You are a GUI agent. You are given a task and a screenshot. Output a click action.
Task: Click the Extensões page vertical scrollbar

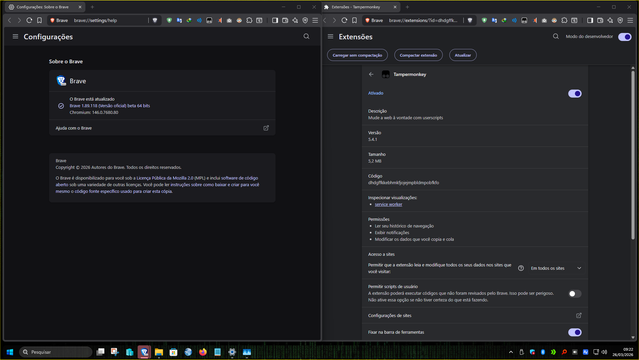click(x=632, y=155)
